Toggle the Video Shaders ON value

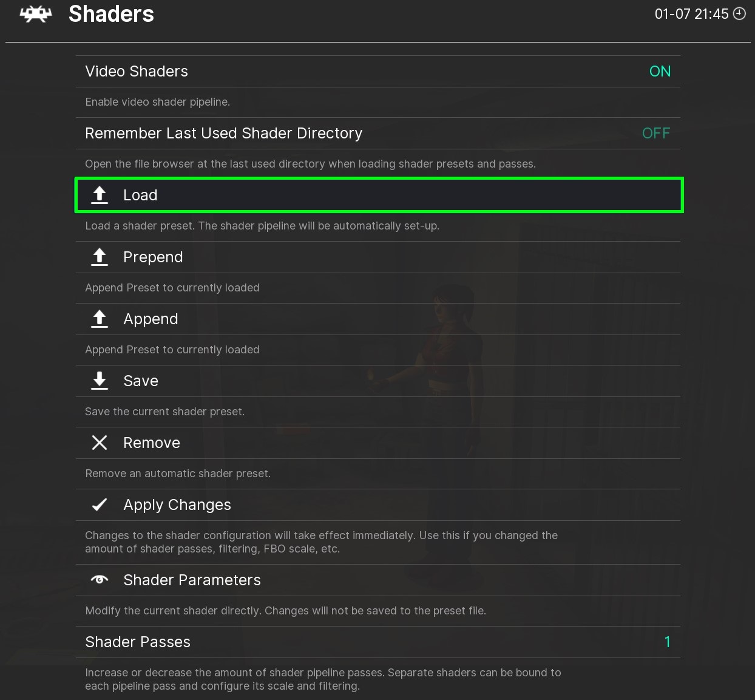660,72
